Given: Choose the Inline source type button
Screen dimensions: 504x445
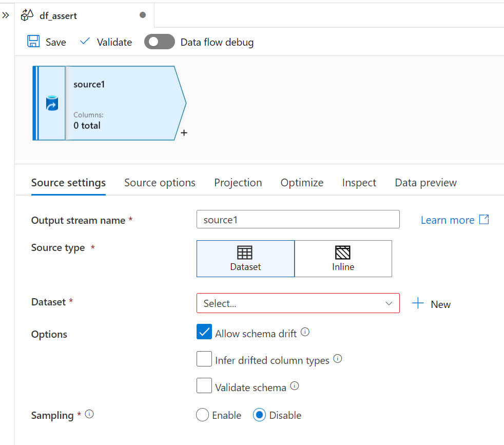Looking at the screenshot, I should 343,259.
